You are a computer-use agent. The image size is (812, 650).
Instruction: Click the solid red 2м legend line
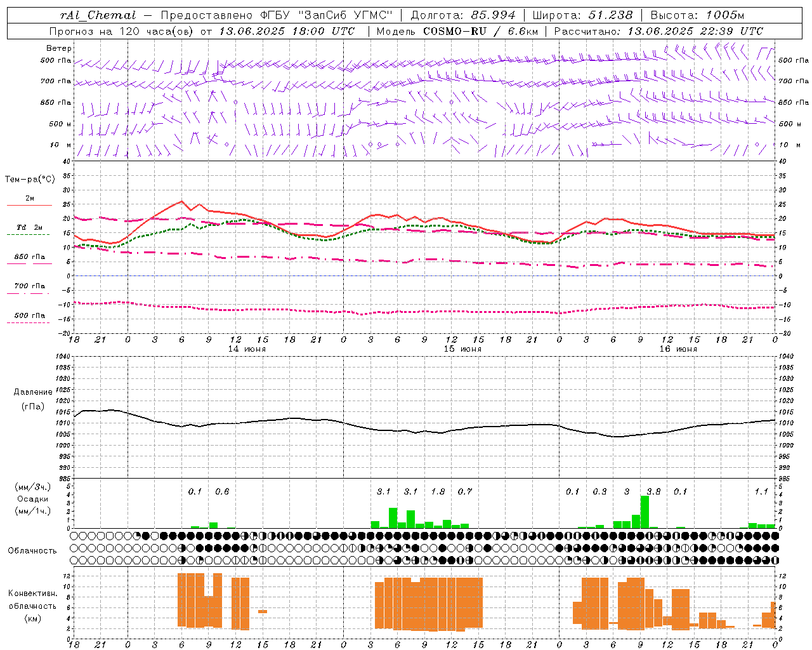(x=29, y=206)
